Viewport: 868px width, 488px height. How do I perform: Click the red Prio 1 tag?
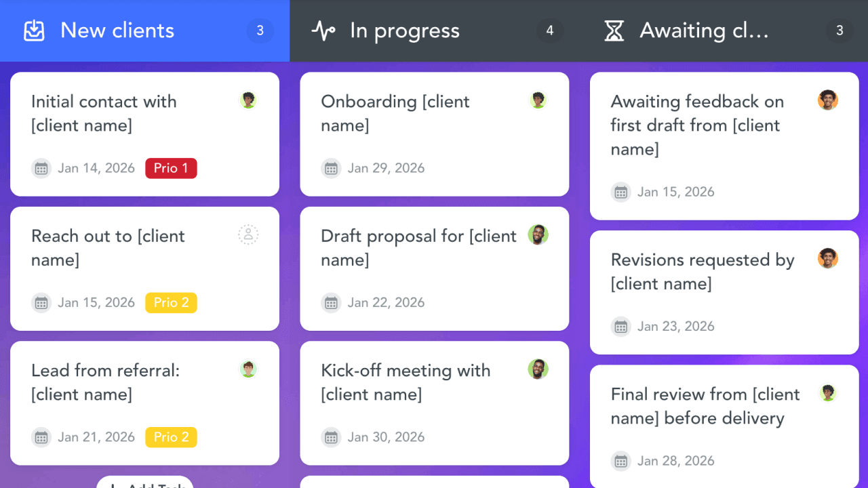pyautogui.click(x=171, y=168)
